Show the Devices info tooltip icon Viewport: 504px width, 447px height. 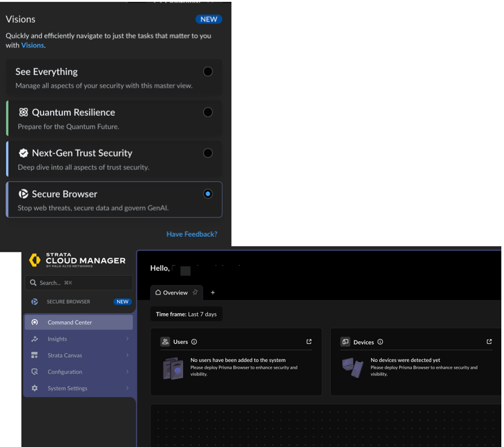pyautogui.click(x=380, y=342)
